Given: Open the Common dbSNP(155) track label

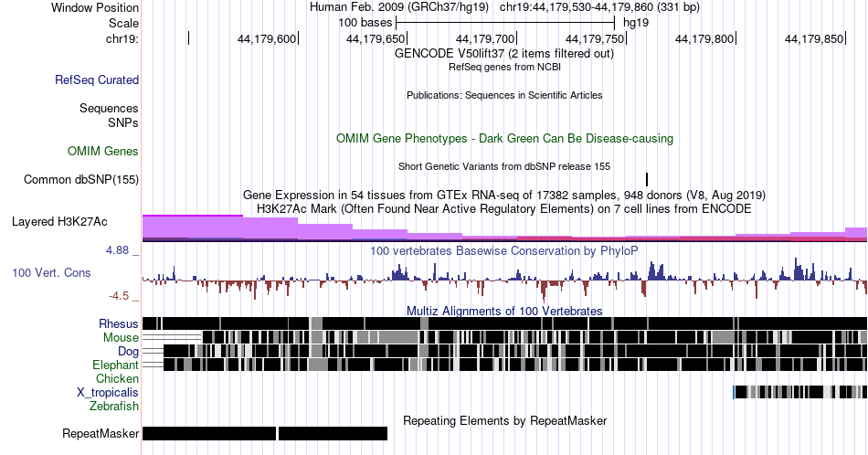Looking at the screenshot, I should tap(81, 179).
